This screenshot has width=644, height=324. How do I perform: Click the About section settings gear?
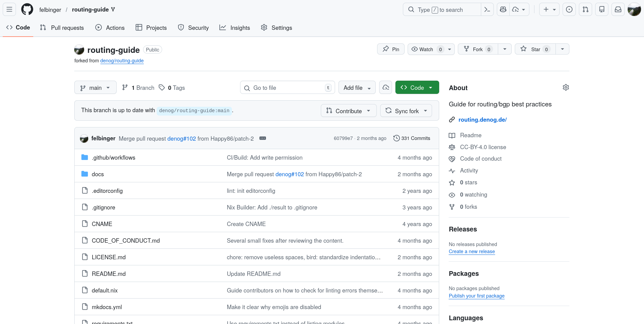tap(566, 87)
